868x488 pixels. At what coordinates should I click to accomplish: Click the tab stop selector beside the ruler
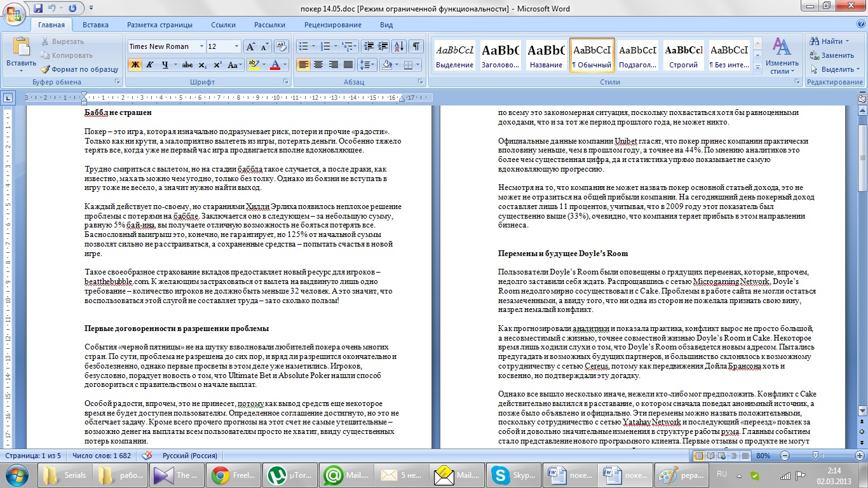click(x=8, y=98)
